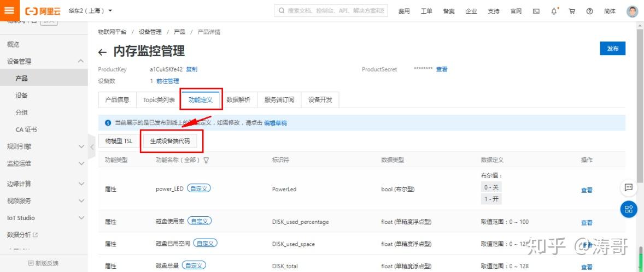Click the DISK_used_space identifier
Viewport: 644px width, 272px height.
(293, 244)
